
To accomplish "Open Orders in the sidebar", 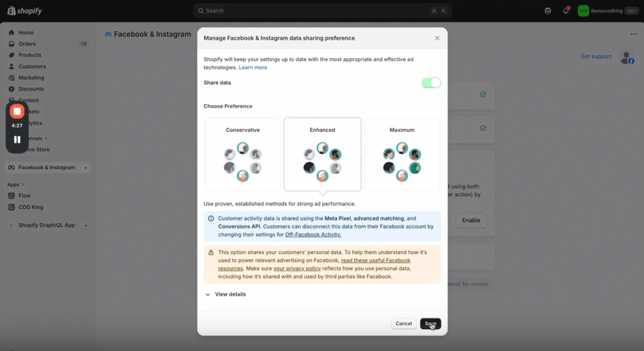I will coord(27,44).
